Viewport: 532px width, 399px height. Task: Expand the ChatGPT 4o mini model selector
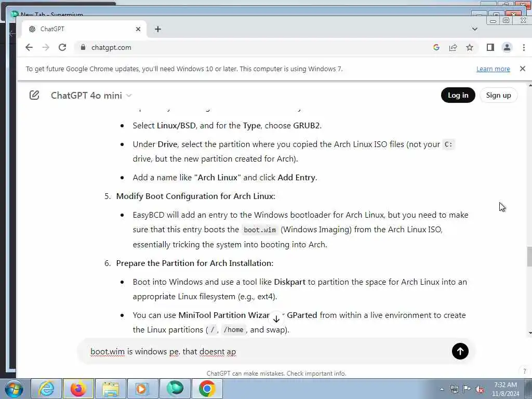(91, 96)
